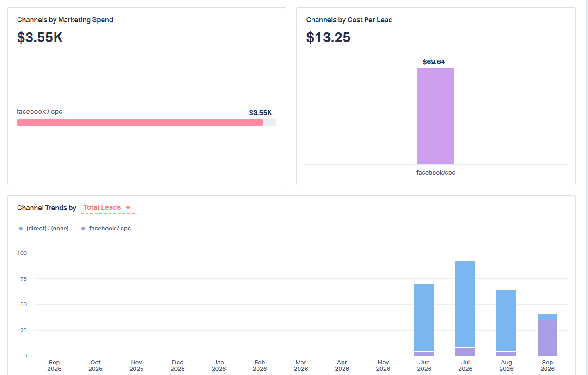Screen dimensions: 588x375
Task: Click the pink facebook / cpc spend bar
Action: (140, 122)
